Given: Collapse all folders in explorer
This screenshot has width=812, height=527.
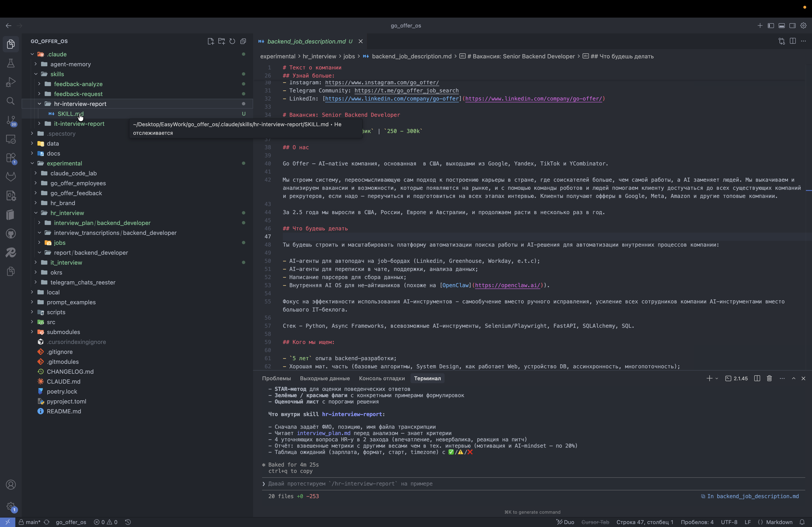Looking at the screenshot, I should pos(243,41).
